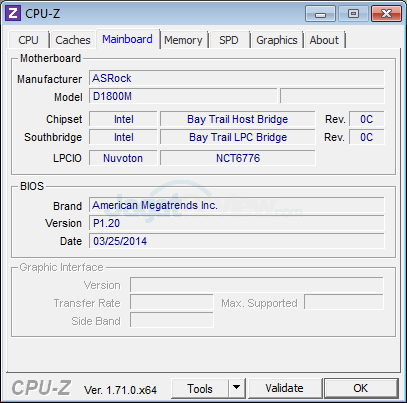Click the CPU-Z purple Z title bar icon
Viewport: 407px width, 403px height.
click(13, 13)
